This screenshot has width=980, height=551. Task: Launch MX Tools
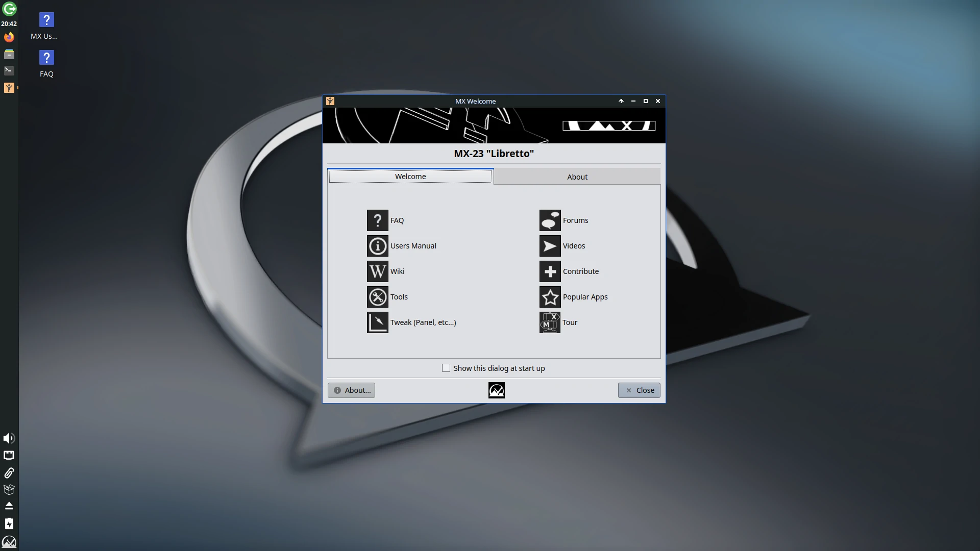pyautogui.click(x=388, y=296)
